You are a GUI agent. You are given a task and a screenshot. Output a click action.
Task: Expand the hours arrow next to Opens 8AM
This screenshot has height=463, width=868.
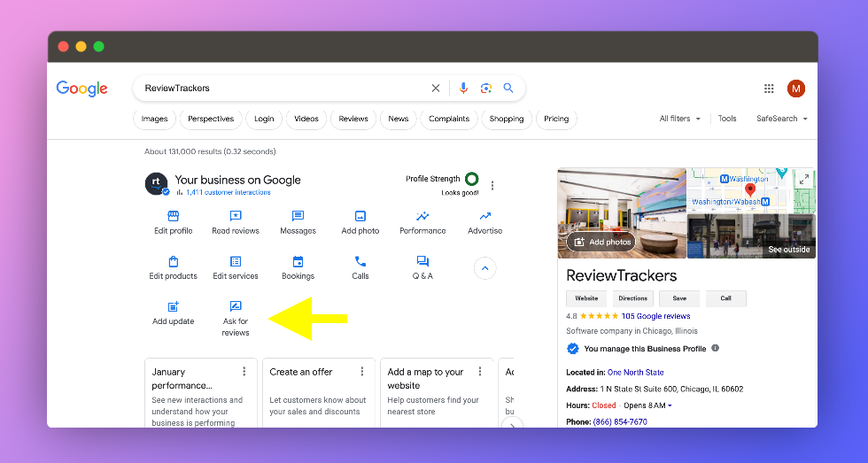coord(670,405)
